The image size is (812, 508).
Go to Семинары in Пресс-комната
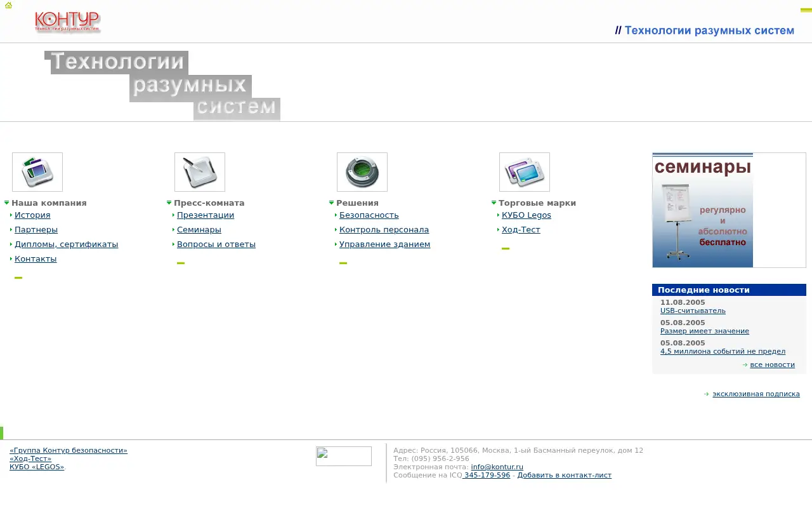point(199,230)
